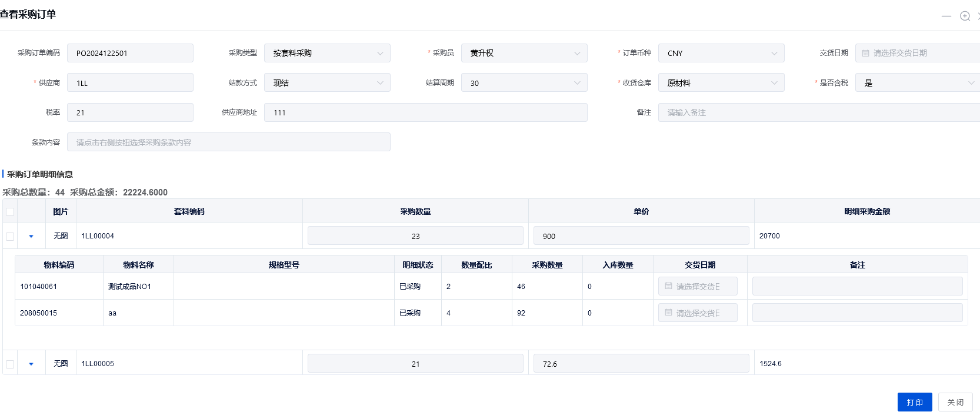Click calendar icon in row 208050015 delivery date
Viewport: 980px width, 415px height.
click(668, 313)
